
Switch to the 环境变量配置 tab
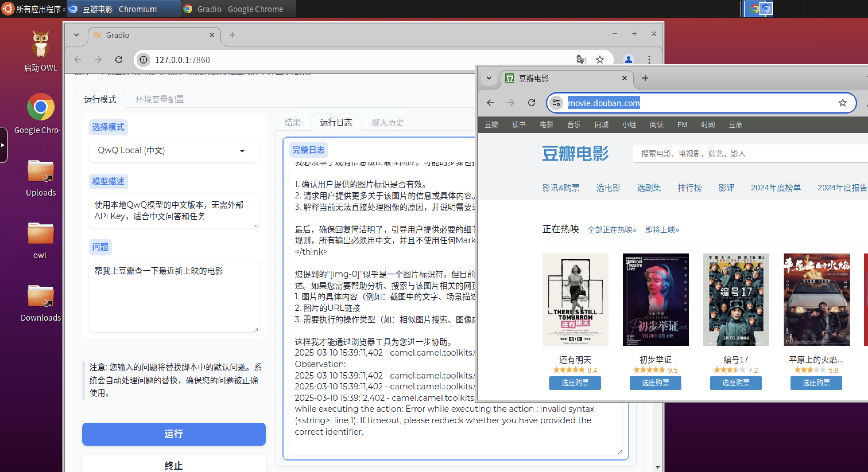point(160,99)
